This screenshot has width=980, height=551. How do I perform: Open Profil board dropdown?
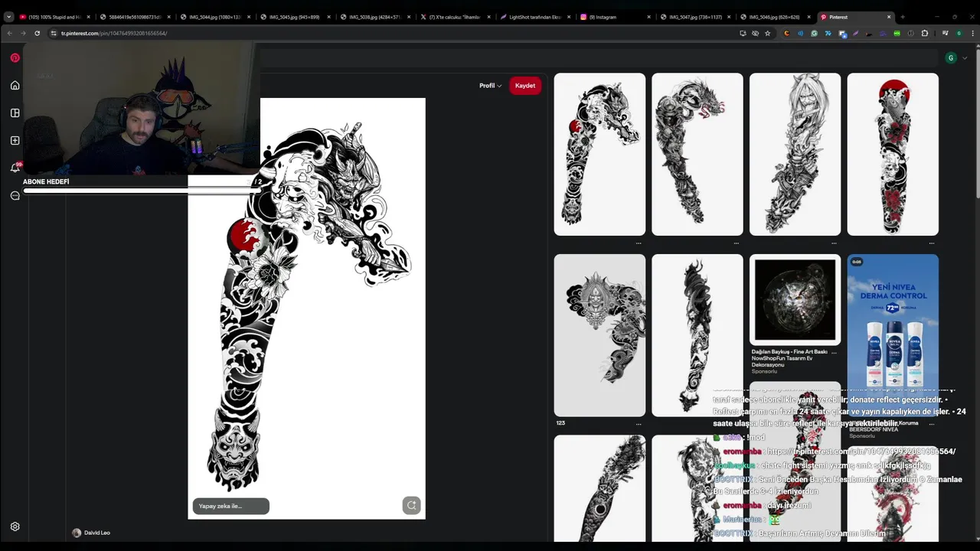[x=490, y=86]
